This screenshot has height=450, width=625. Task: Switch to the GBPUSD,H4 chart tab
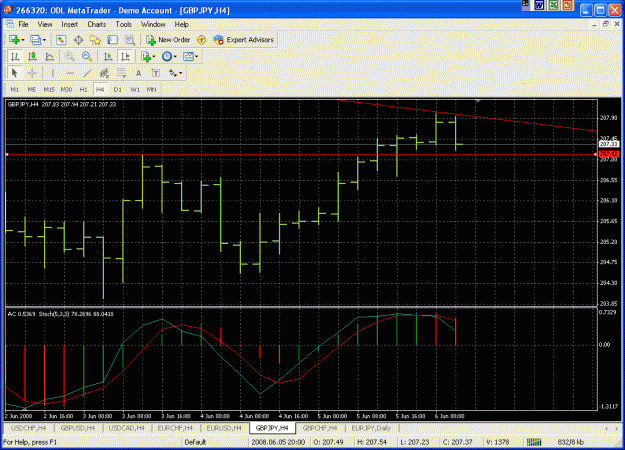78,428
